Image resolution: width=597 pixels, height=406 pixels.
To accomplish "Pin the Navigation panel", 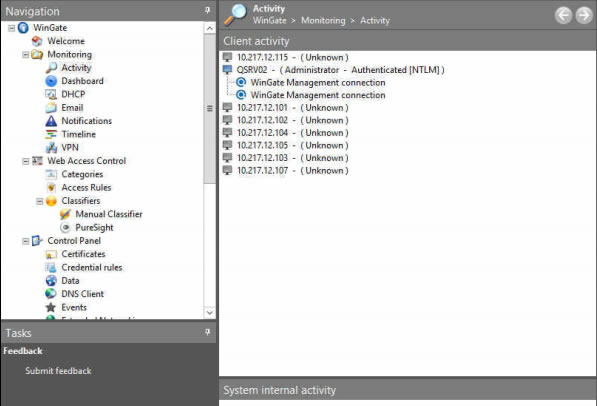I will click(x=208, y=10).
